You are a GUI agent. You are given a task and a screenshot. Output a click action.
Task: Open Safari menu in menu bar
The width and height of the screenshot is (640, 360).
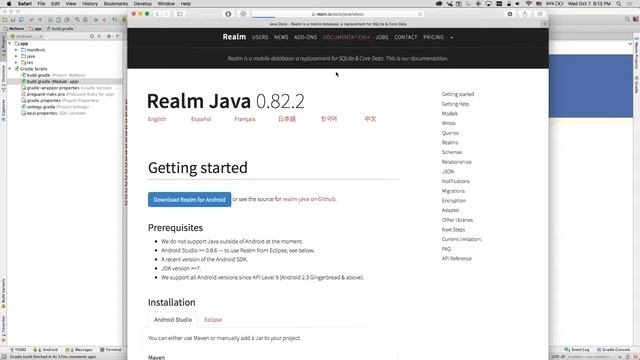[25, 4]
